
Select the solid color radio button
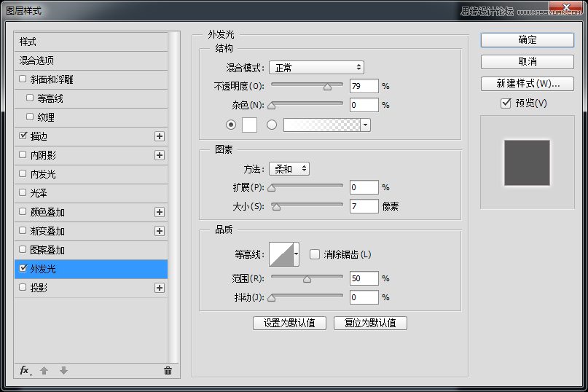(x=231, y=125)
